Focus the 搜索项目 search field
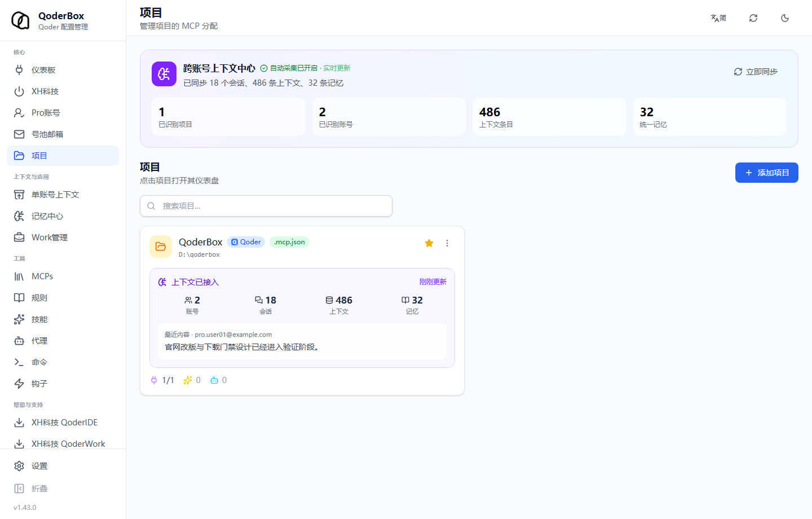This screenshot has width=812, height=519. click(x=266, y=206)
